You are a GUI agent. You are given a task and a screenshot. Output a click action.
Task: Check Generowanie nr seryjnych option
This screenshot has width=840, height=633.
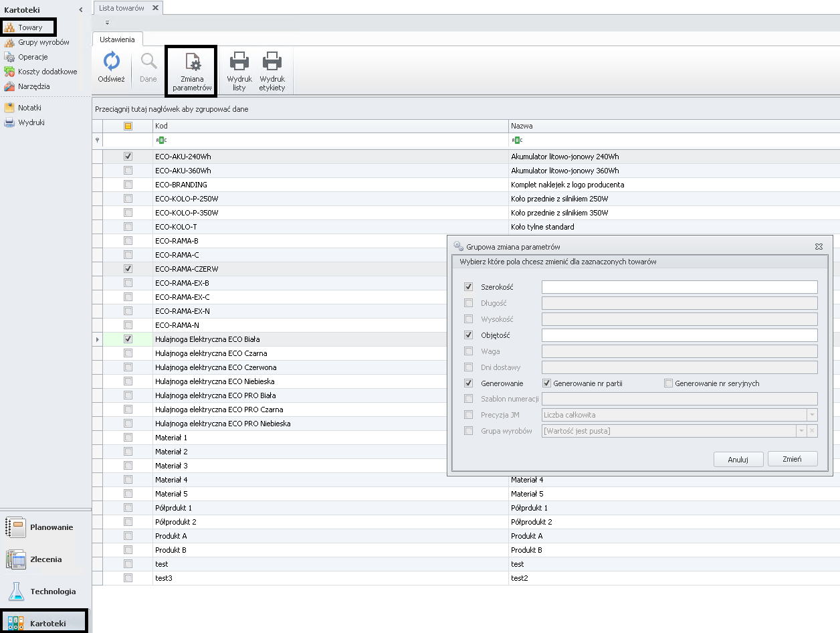point(668,383)
